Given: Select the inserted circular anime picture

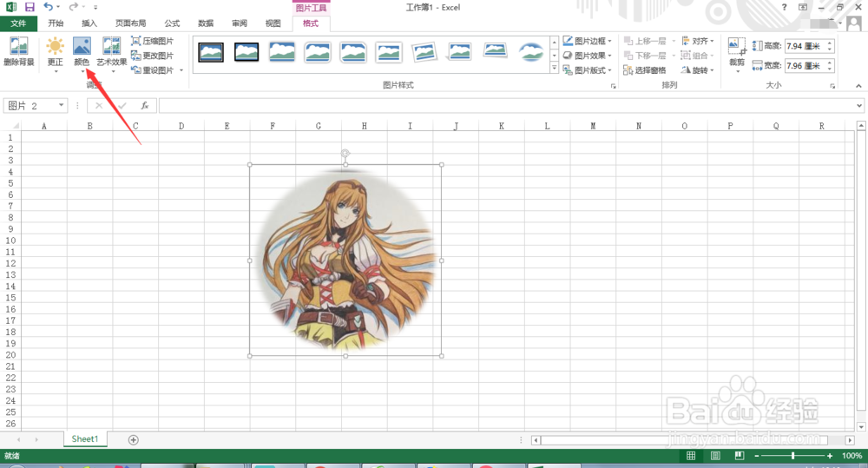Looking at the screenshot, I should click(x=345, y=260).
